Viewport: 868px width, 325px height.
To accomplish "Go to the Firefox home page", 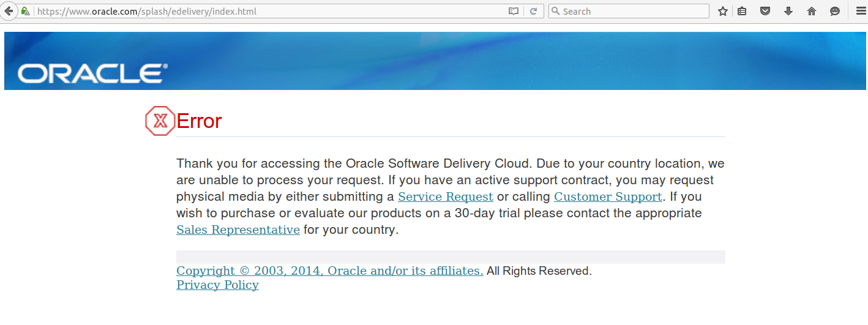I will coord(812,11).
